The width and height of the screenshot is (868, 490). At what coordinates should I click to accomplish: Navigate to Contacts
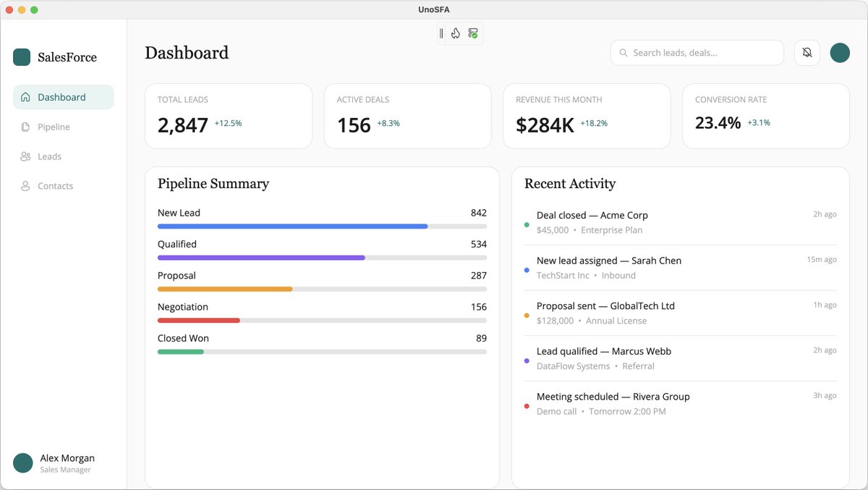pos(64,186)
